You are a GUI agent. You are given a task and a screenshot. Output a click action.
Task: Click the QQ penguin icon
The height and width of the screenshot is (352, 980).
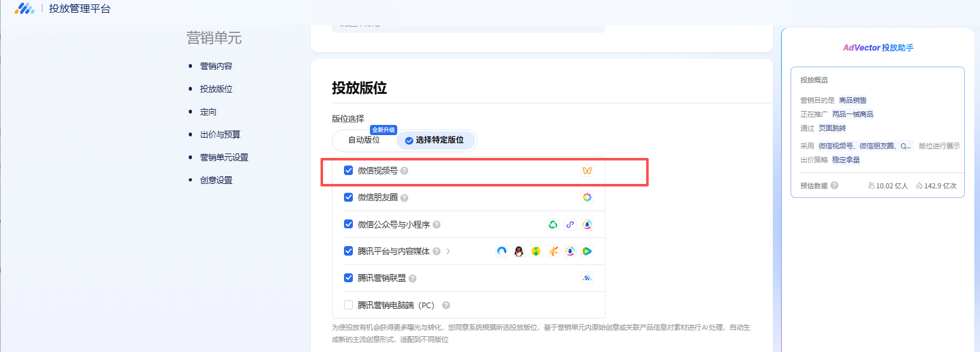[x=519, y=251]
